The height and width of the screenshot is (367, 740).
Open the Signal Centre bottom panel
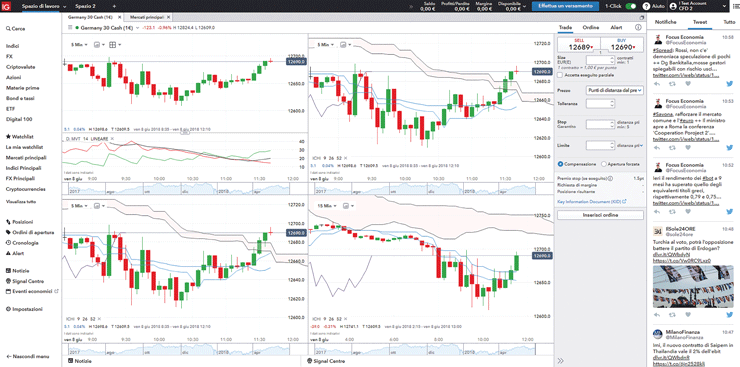click(326, 361)
